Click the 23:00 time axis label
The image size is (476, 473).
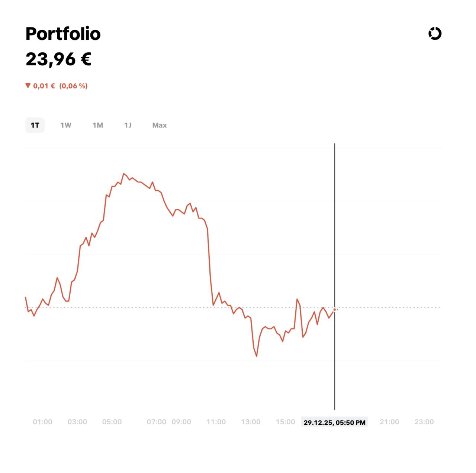tap(424, 422)
